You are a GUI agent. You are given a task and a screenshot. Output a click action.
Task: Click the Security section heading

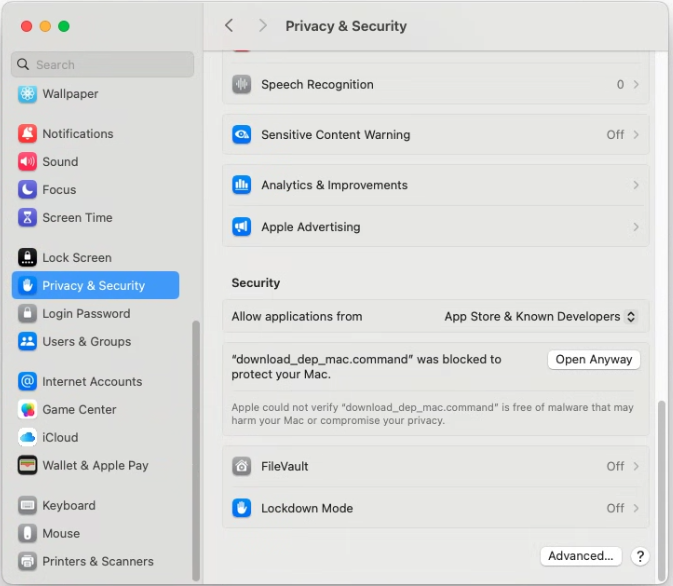coord(256,282)
